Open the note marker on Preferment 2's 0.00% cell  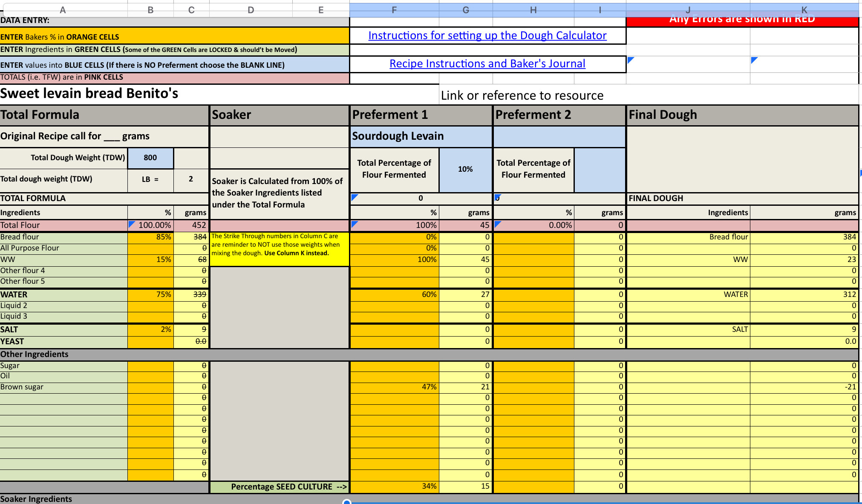(497, 223)
